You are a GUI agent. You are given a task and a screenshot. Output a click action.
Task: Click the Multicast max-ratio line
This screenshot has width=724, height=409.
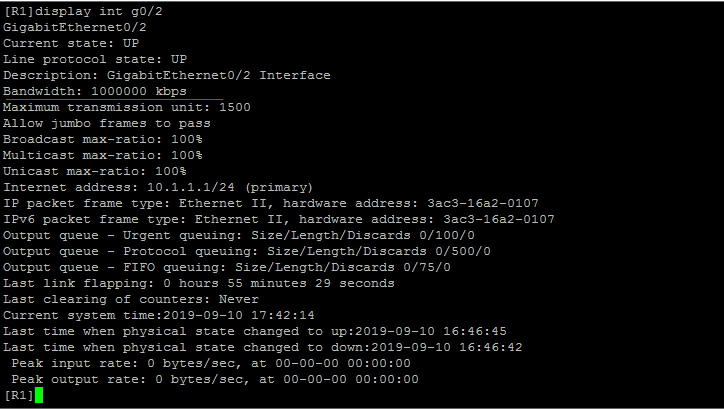coord(102,155)
